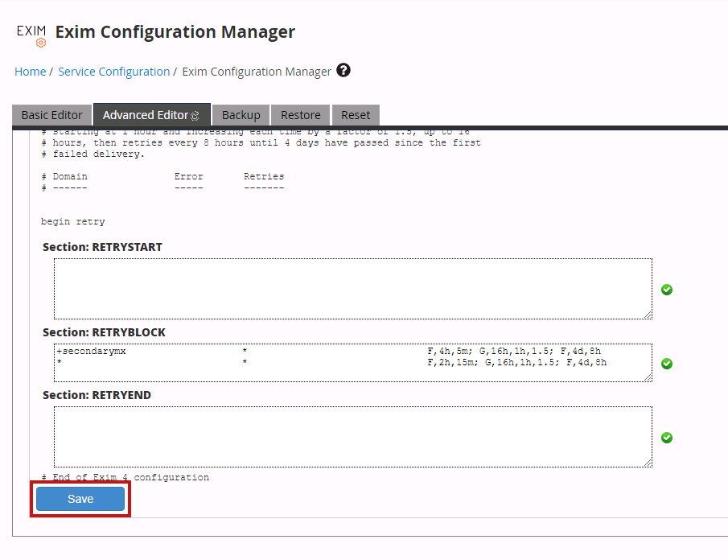Grab RETRYSTART textarea resize handle

(648, 315)
